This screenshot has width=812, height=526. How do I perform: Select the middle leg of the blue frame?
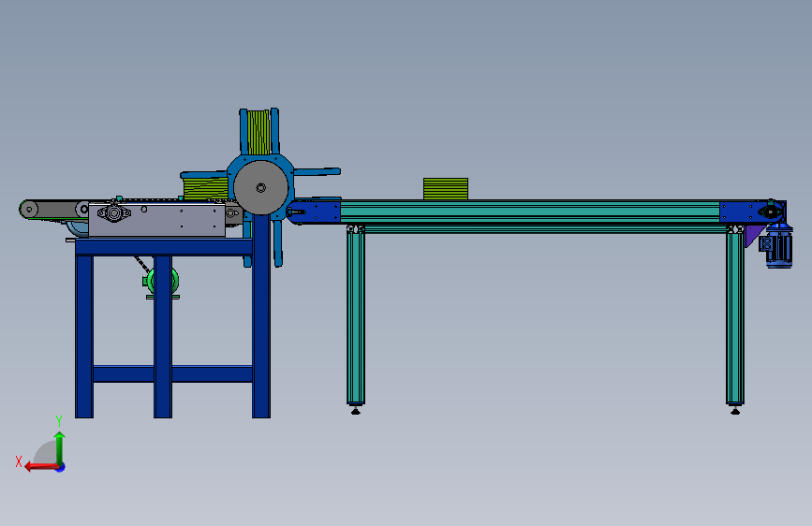tap(163, 337)
